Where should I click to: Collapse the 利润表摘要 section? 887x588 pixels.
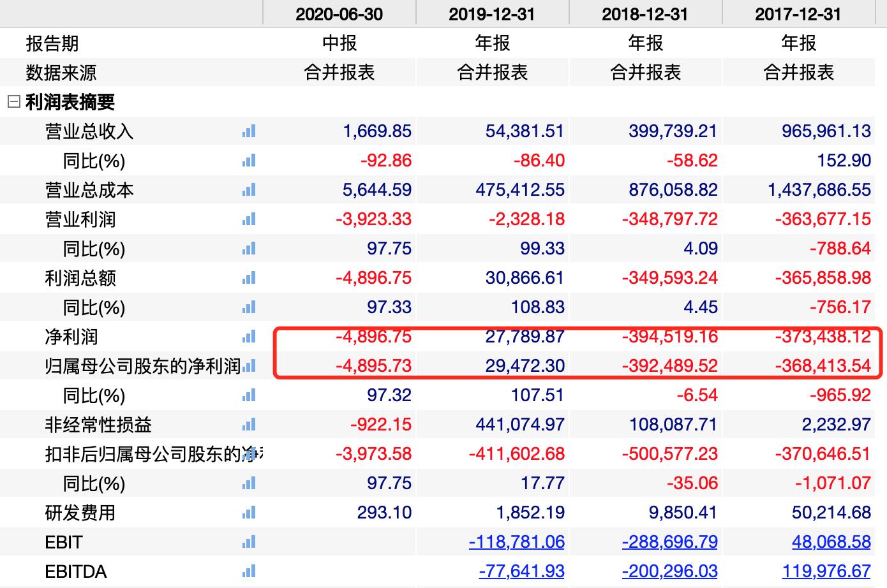14,101
